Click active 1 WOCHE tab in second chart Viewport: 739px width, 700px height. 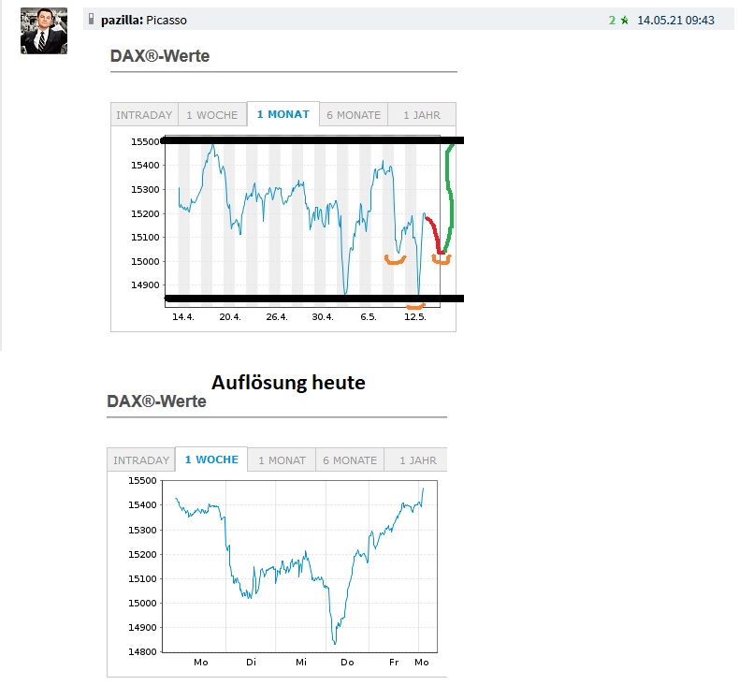(x=211, y=459)
